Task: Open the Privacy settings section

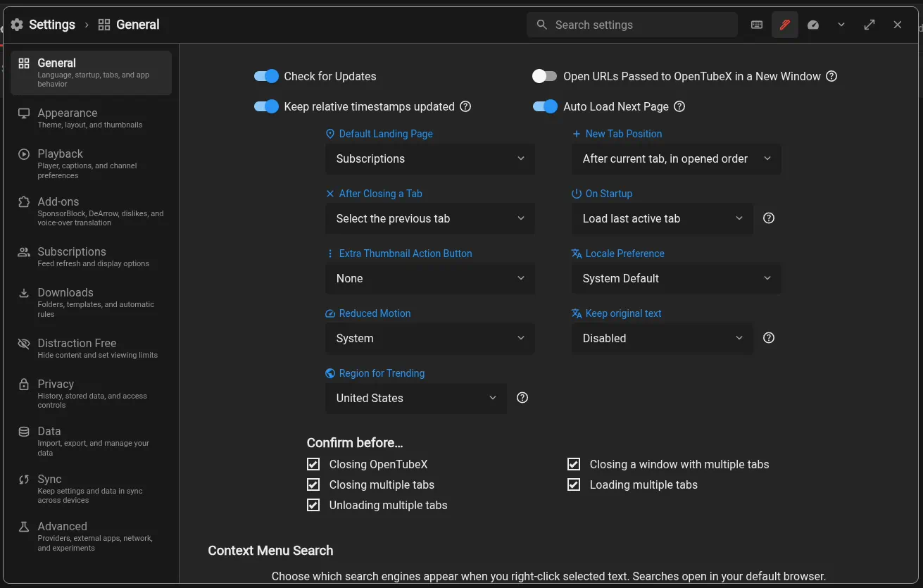Action: pyautogui.click(x=91, y=394)
